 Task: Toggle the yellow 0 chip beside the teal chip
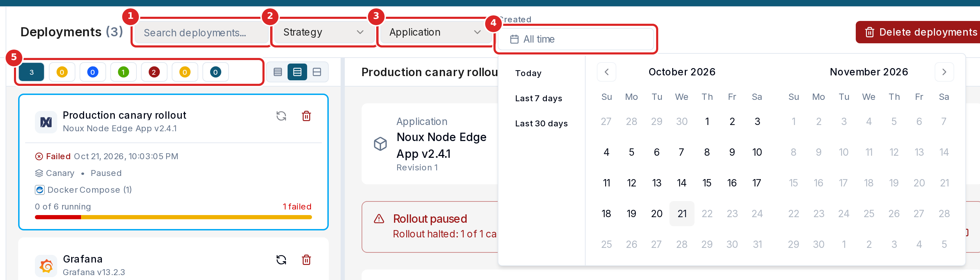tap(185, 72)
